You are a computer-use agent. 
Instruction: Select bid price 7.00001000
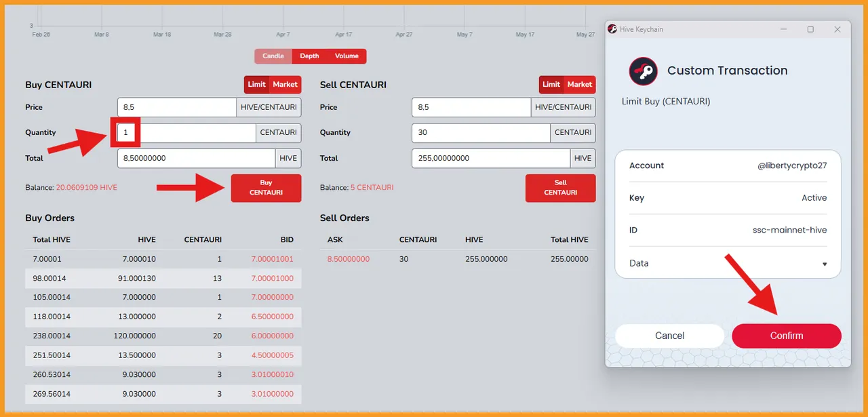pyautogui.click(x=273, y=278)
